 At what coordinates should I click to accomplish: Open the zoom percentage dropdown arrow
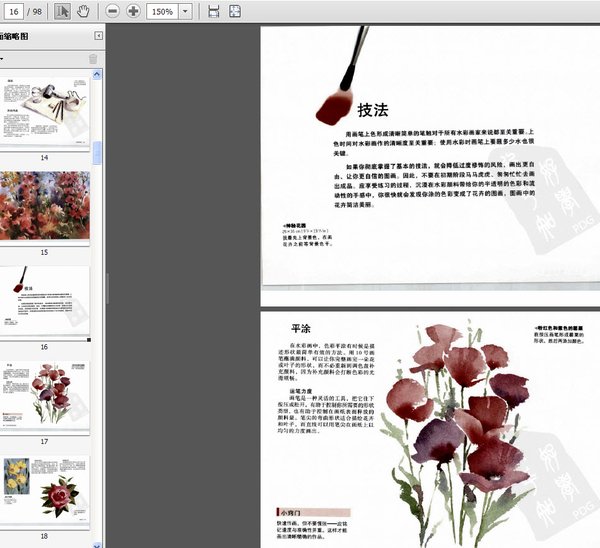(x=185, y=11)
